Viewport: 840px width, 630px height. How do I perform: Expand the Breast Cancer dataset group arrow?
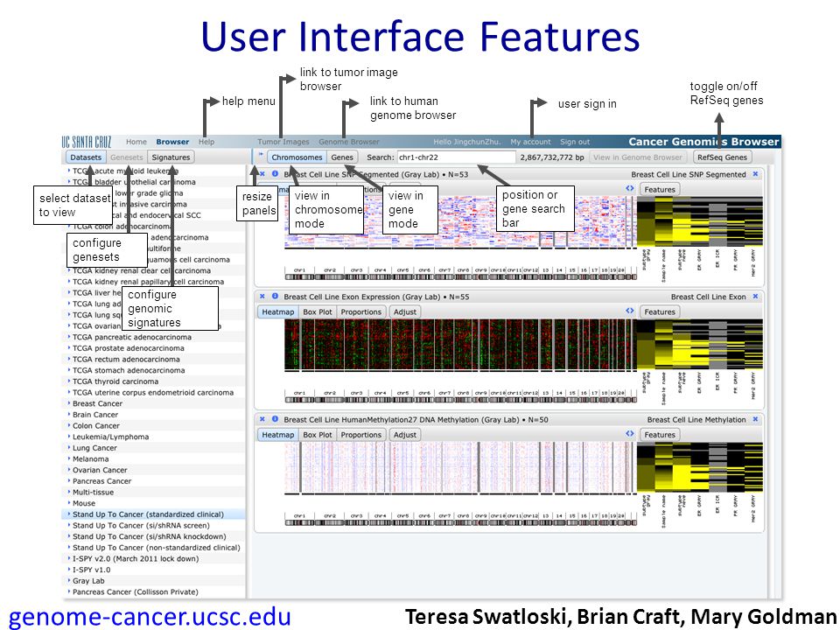click(69, 402)
